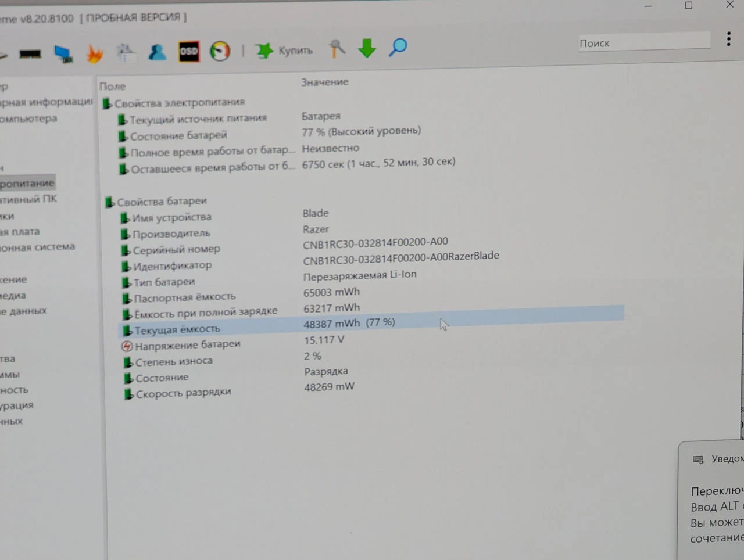This screenshot has height=560, width=744.
Task: Select the sidebar item ending in онная система
Action: click(37, 247)
